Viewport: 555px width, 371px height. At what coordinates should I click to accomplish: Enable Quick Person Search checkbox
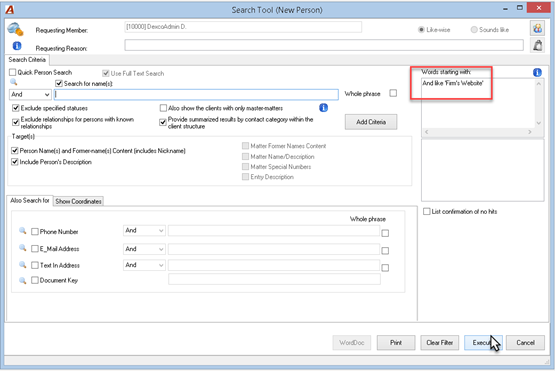point(12,72)
